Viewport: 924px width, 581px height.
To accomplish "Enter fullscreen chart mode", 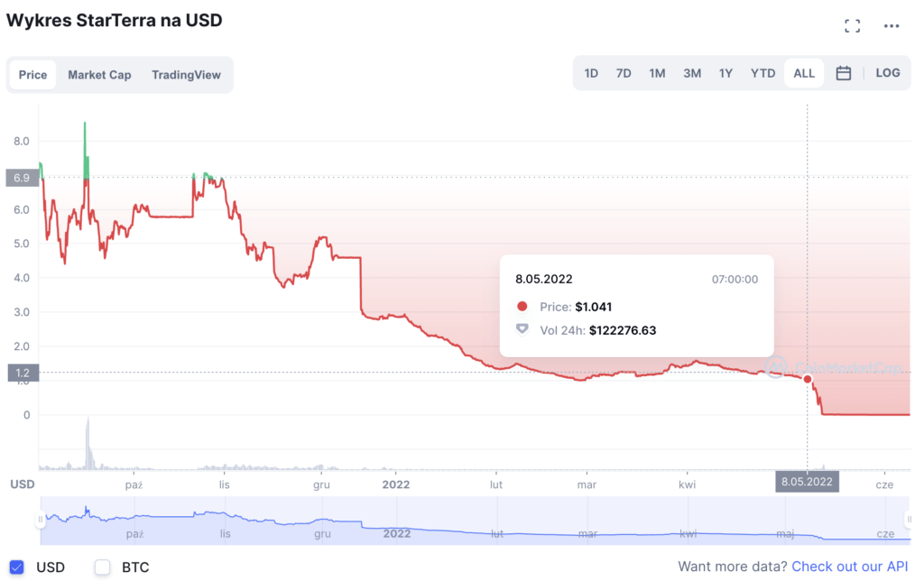I will (x=852, y=25).
